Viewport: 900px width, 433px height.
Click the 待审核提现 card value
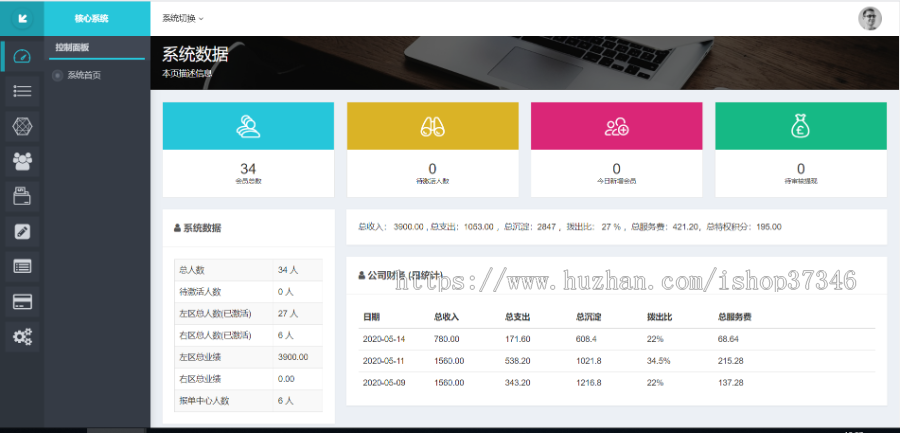coord(801,169)
